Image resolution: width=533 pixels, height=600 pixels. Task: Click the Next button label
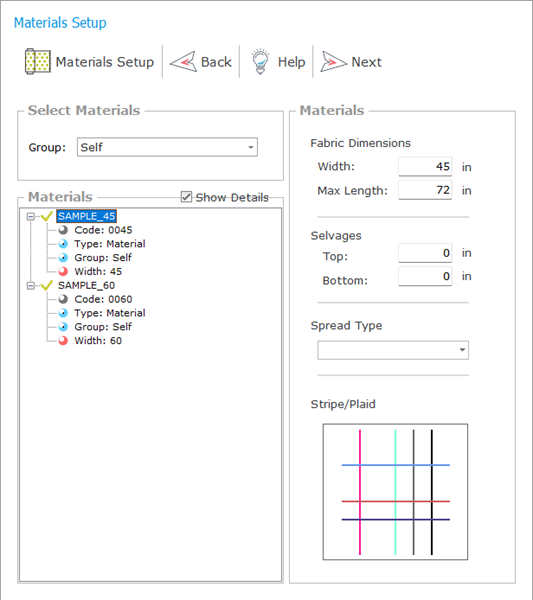(367, 62)
